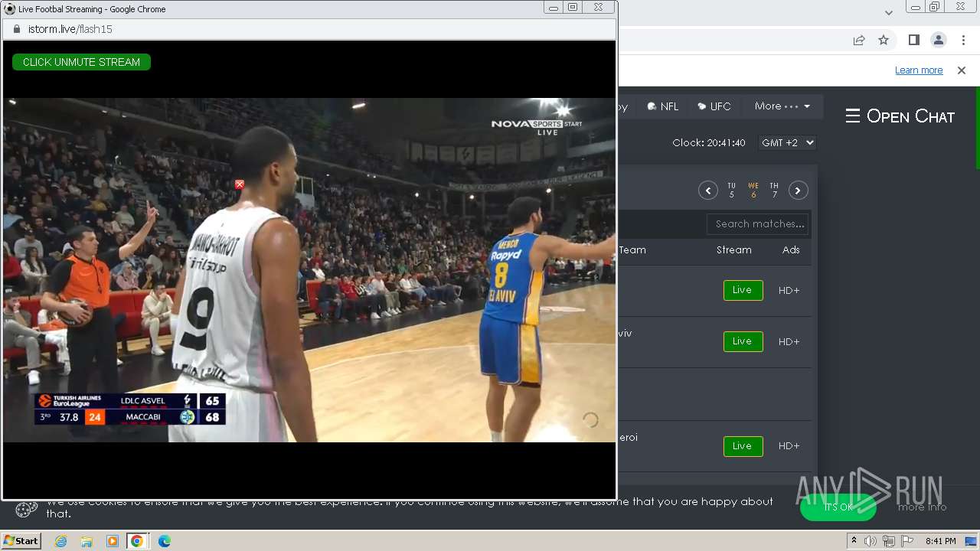Open the Chrome profile avatar icon
The width and height of the screenshot is (980, 551).
tap(938, 41)
